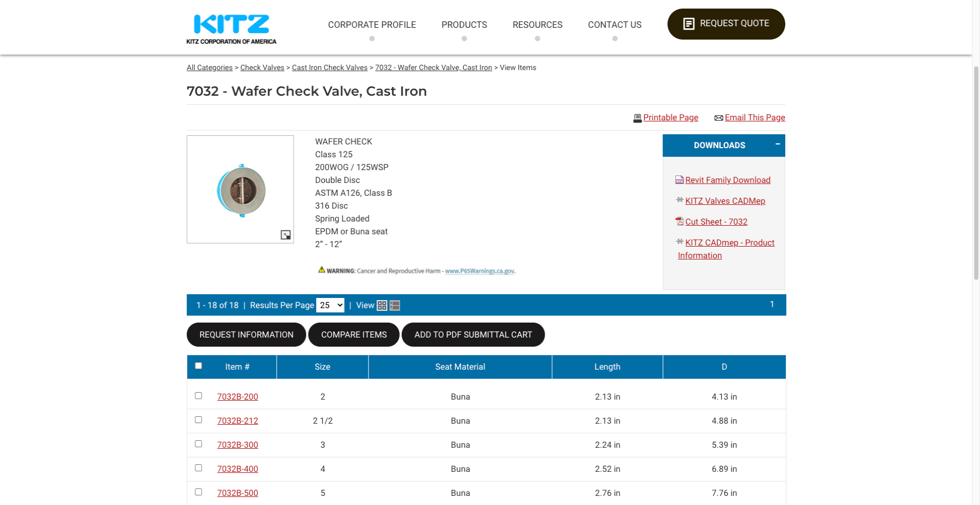
Task: Open item 7032B-200 link
Action: tap(238, 397)
